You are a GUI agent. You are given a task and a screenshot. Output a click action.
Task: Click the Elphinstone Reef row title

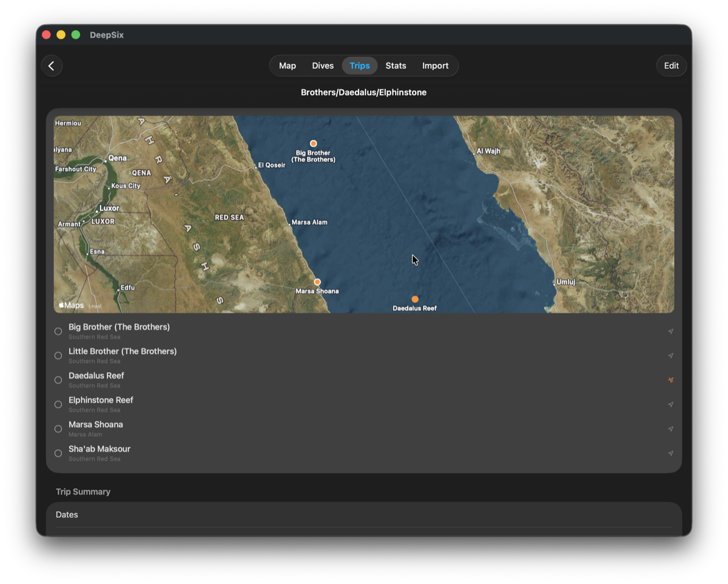pyautogui.click(x=101, y=400)
